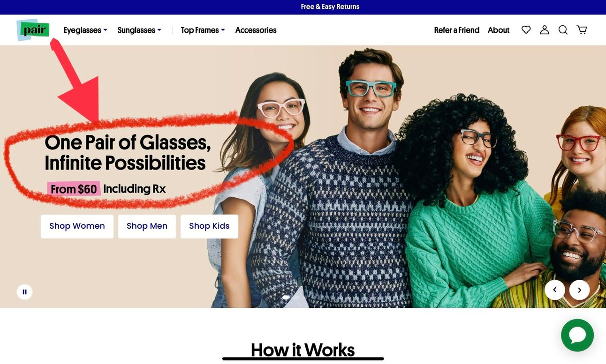
Task: Click the Shop Kids button
Action: pyautogui.click(x=209, y=226)
